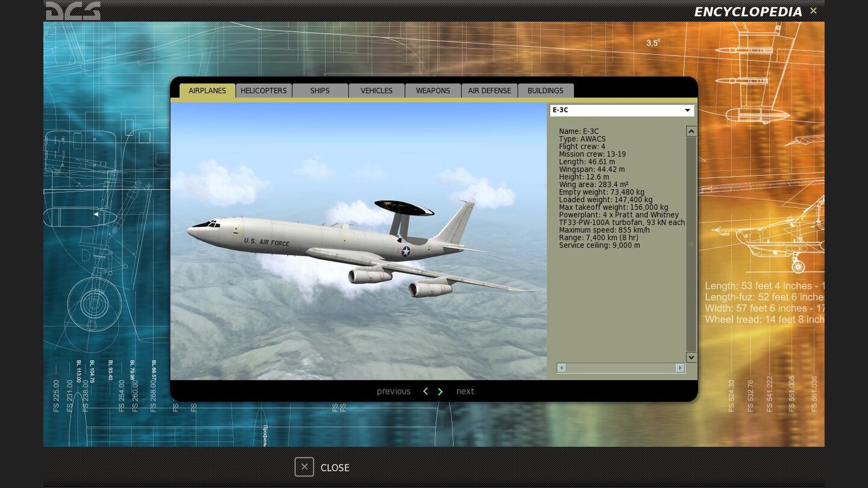Click the vertical scrollbar track of the description
Viewport: 868px width, 488px height.
coord(691,244)
